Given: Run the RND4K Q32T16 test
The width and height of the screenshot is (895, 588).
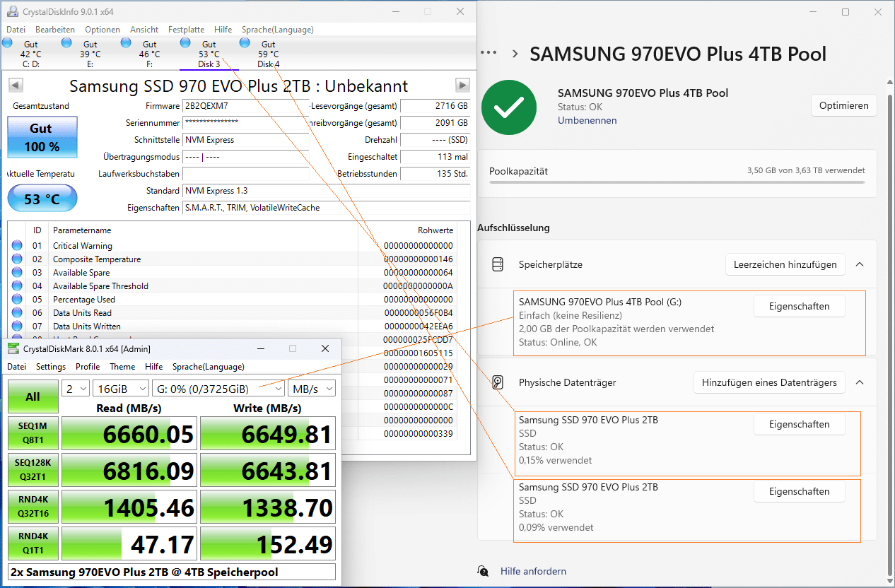Looking at the screenshot, I should coord(33,507).
